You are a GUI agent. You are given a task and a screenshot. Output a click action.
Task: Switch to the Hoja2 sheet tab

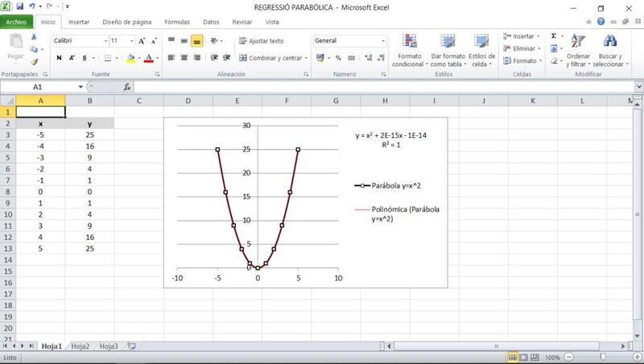click(x=80, y=346)
